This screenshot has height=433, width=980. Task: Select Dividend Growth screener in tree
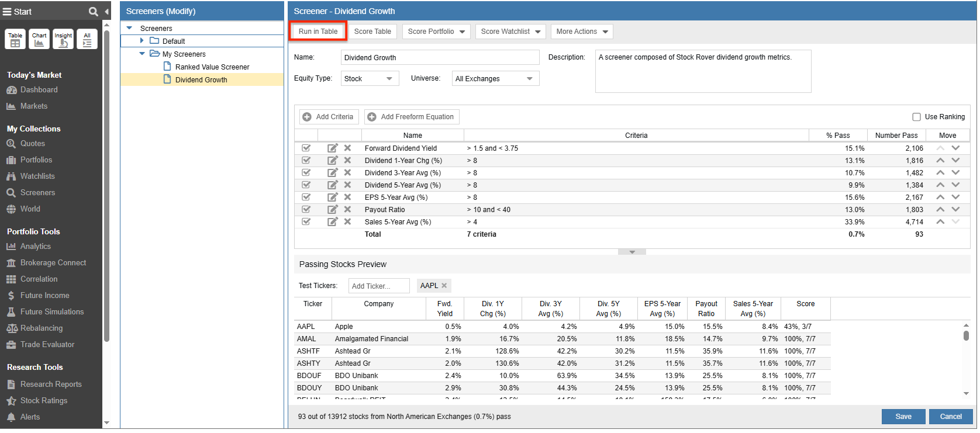click(x=201, y=80)
